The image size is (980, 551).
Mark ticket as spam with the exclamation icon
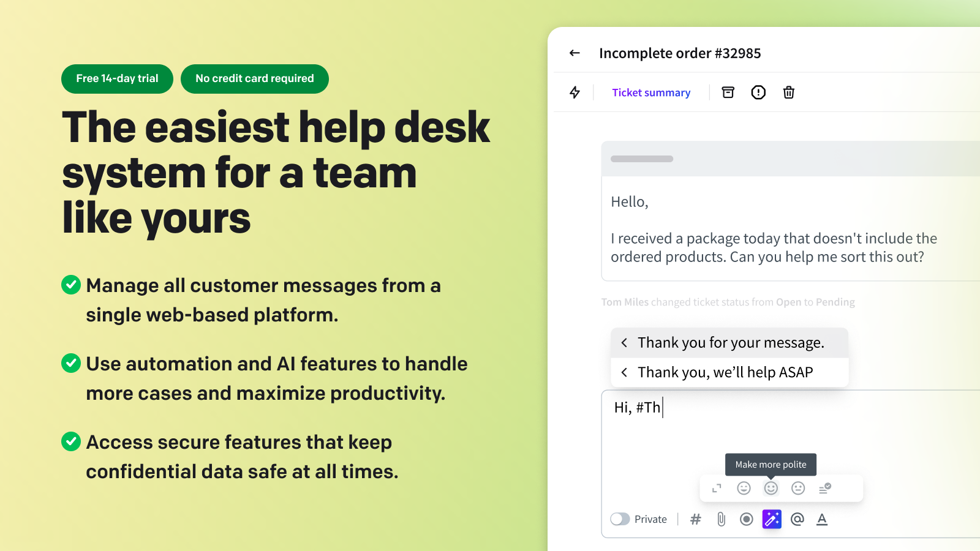coord(758,92)
